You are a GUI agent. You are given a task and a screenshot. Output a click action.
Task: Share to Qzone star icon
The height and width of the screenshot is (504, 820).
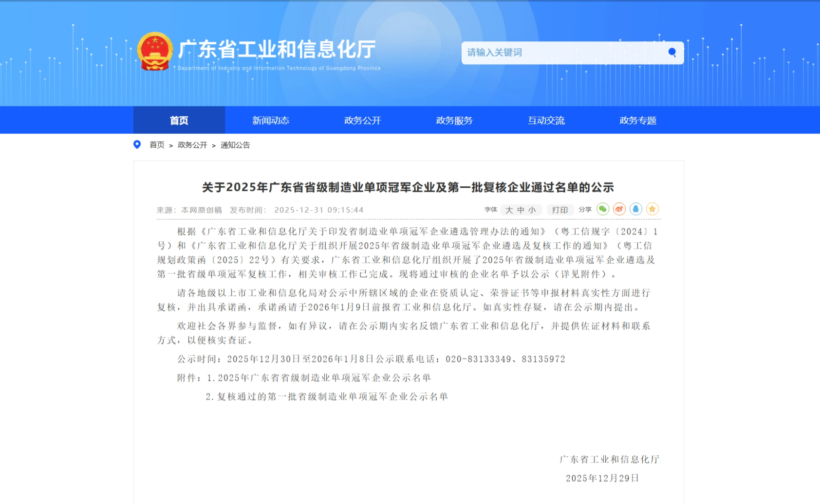tap(652, 209)
